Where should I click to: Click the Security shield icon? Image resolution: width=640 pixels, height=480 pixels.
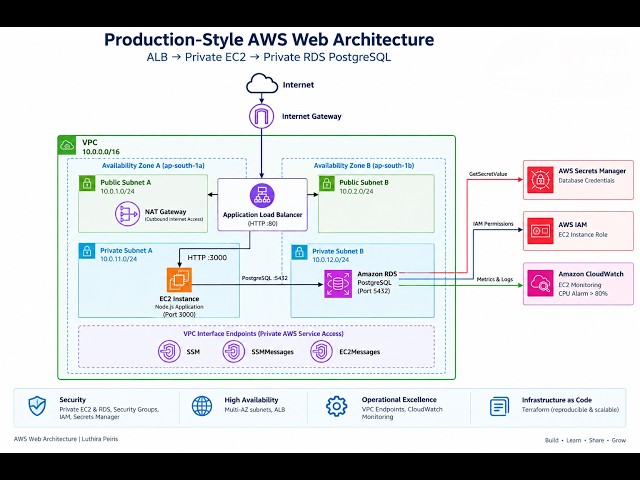pyautogui.click(x=37, y=406)
